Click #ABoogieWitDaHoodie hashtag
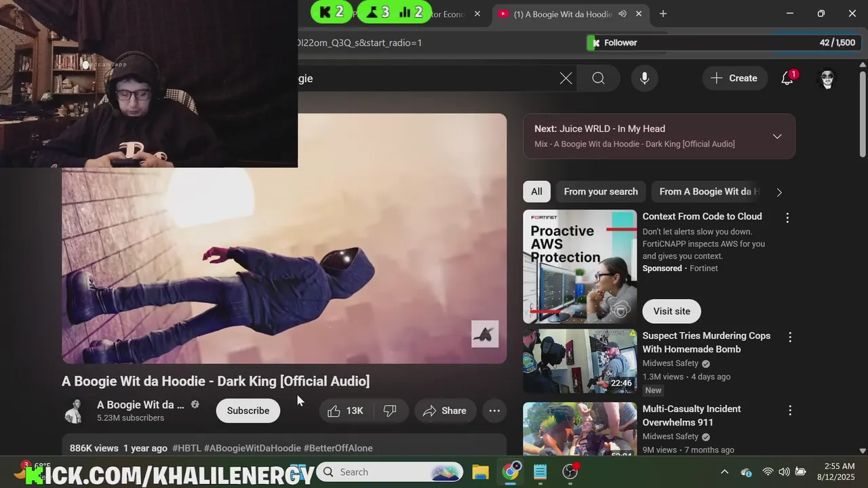This screenshot has width=868, height=488. (x=252, y=448)
